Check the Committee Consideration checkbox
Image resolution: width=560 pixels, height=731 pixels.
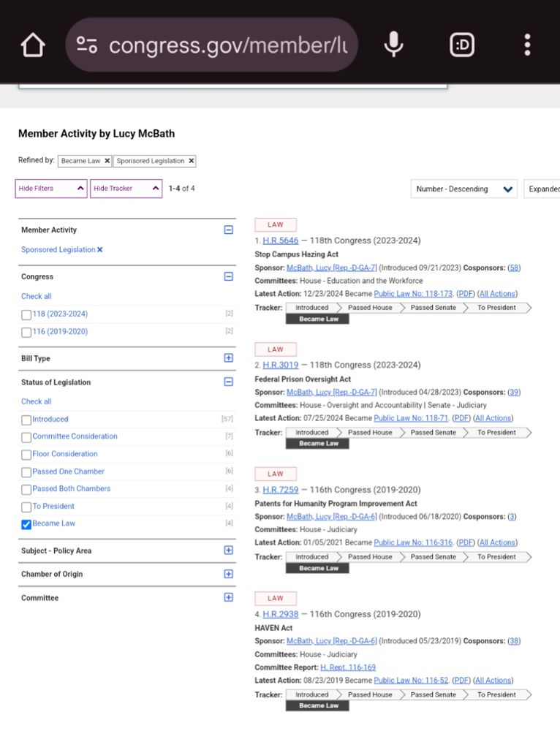(x=26, y=437)
